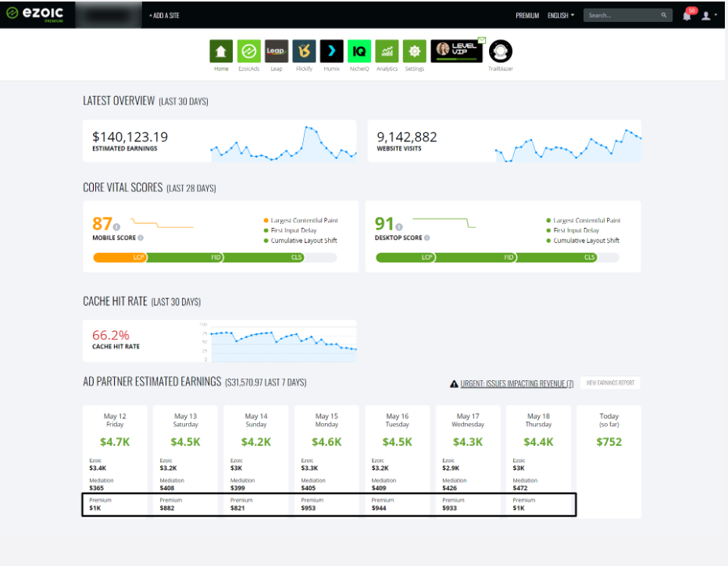
Task: Click the Premium menu item
Action: (x=527, y=15)
